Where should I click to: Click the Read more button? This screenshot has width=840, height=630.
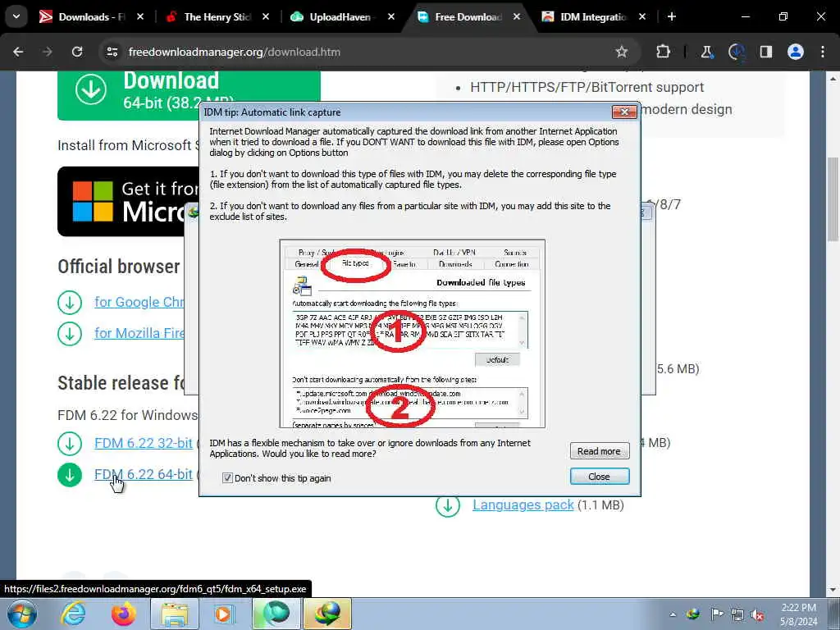(599, 451)
